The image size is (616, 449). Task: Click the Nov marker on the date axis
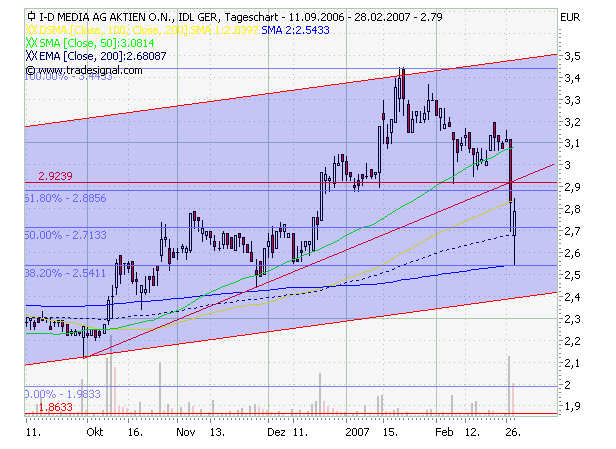pyautogui.click(x=185, y=434)
